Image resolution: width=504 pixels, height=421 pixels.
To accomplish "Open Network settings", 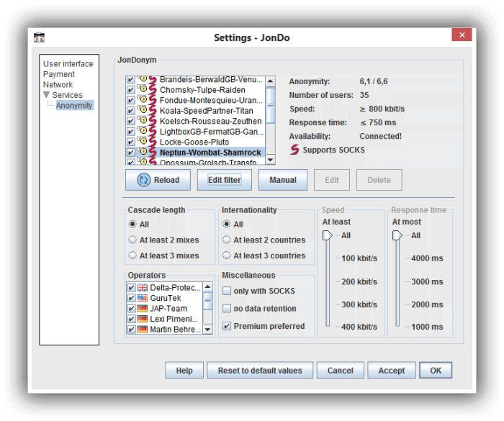I will click(x=58, y=84).
